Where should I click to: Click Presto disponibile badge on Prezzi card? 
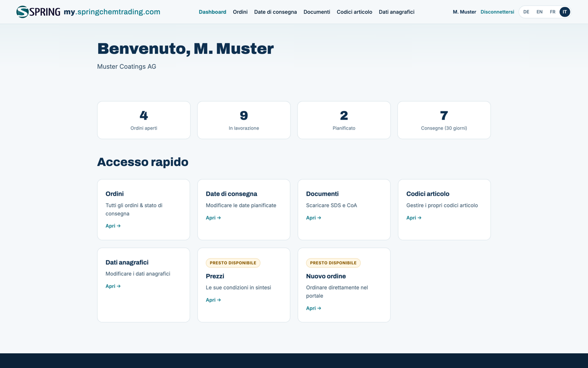click(233, 263)
